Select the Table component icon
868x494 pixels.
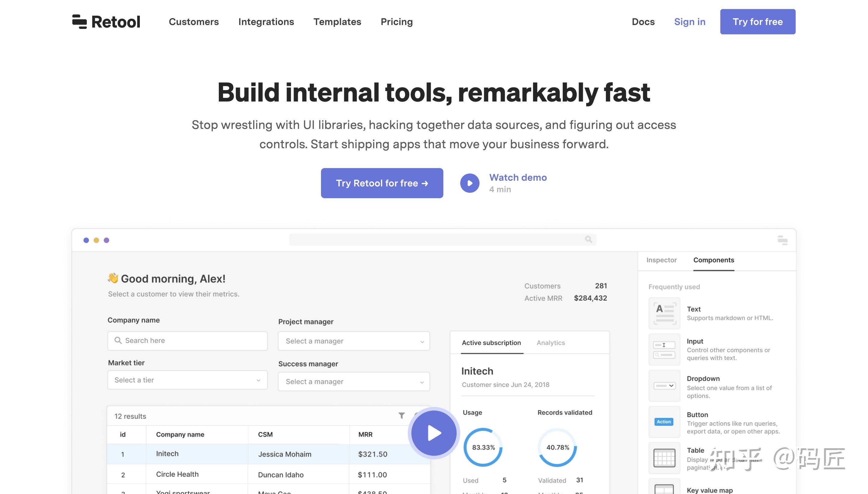click(x=664, y=458)
